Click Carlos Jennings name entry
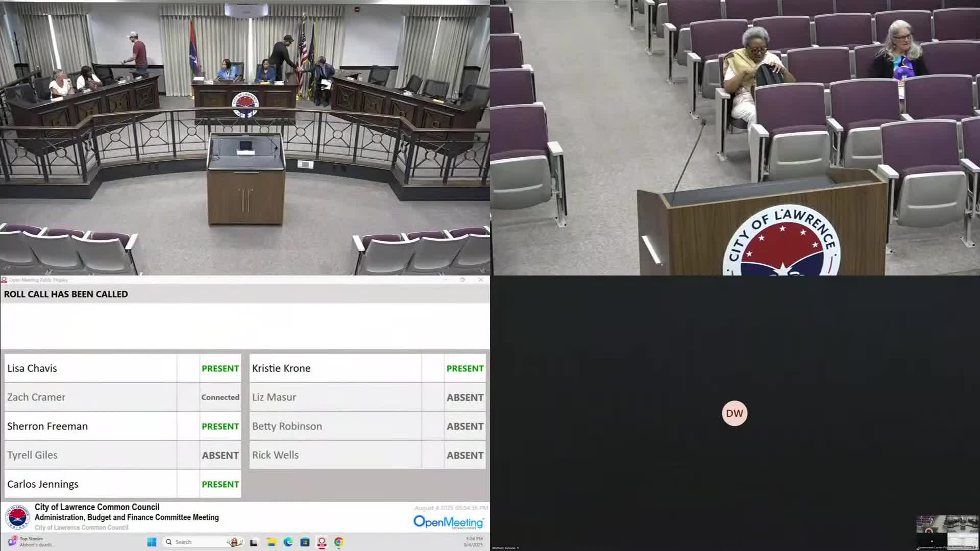Image resolution: width=980 pixels, height=551 pixels. coord(43,484)
